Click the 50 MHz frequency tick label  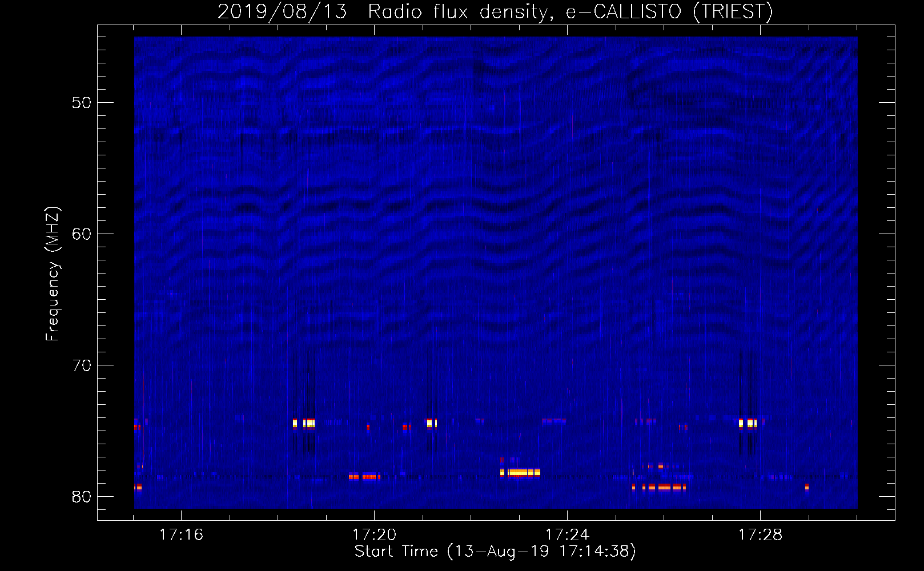pyautogui.click(x=82, y=103)
